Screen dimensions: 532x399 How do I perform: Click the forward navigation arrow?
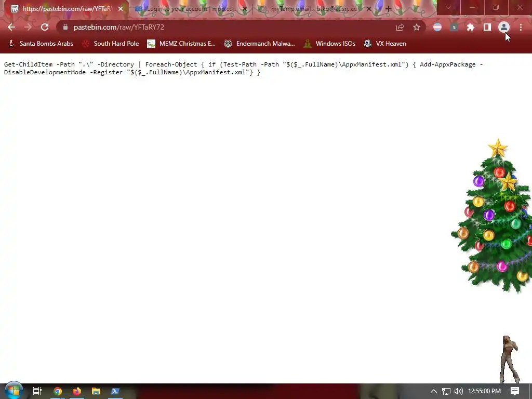click(28, 27)
